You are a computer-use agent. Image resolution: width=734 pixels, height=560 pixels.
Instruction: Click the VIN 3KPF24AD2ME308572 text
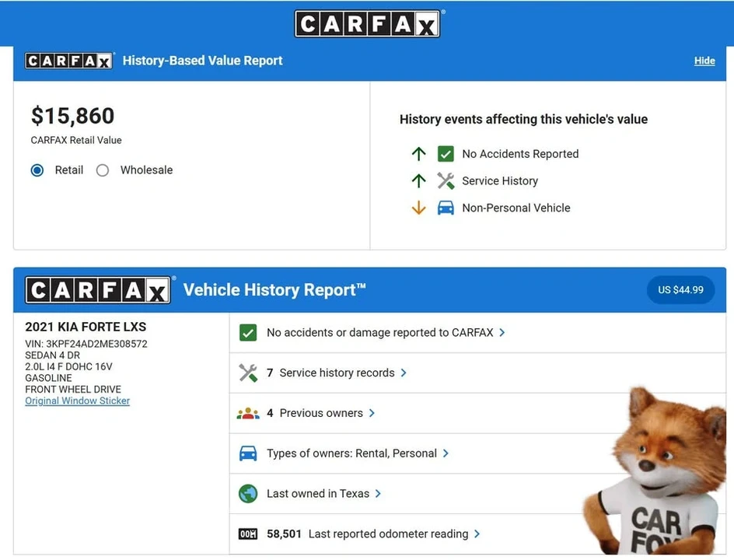tap(86, 344)
